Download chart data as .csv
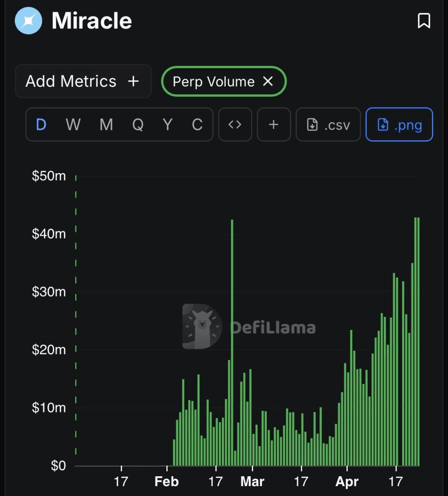Viewport: 448px width, 496px height. (328, 124)
